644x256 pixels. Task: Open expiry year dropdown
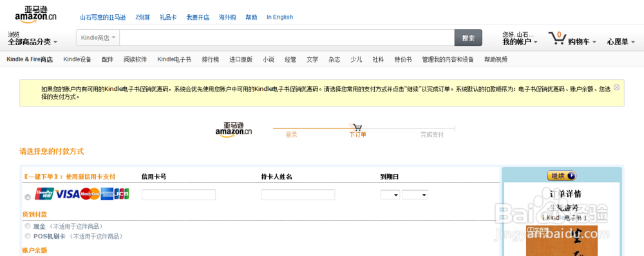(415, 195)
